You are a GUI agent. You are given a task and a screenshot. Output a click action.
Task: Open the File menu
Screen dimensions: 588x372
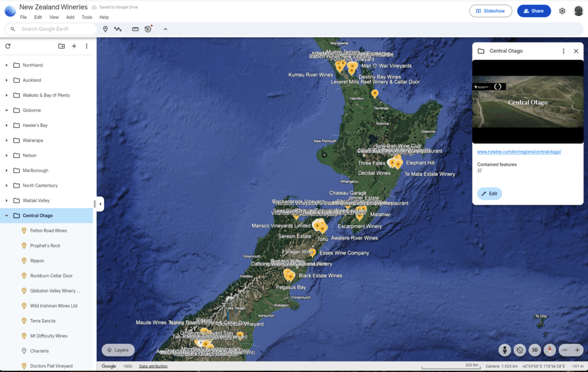pos(23,17)
